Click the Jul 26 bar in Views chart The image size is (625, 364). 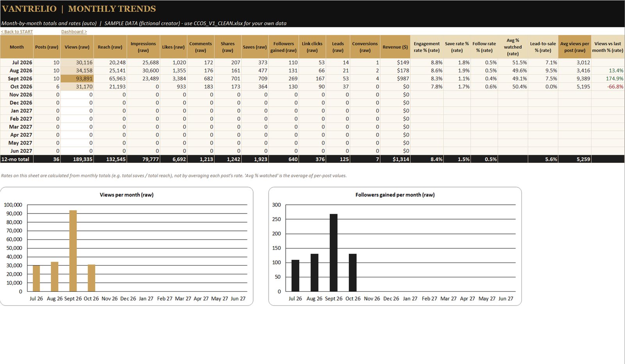click(x=36, y=278)
